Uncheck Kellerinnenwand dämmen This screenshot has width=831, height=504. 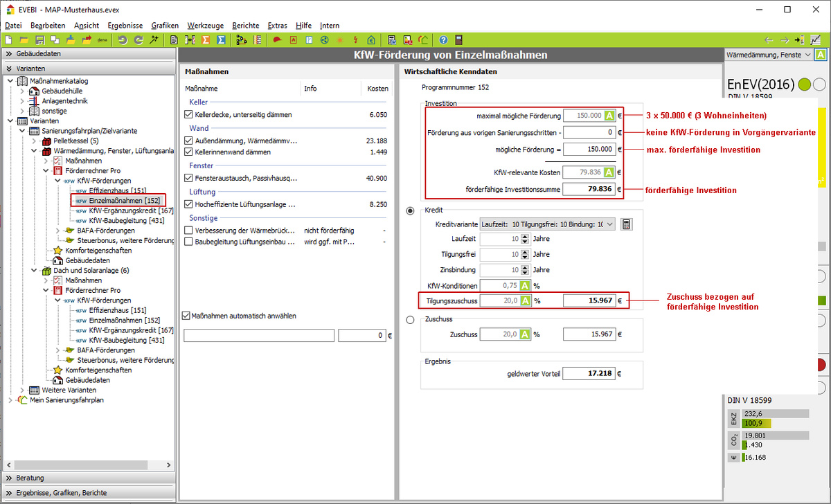pyautogui.click(x=189, y=152)
